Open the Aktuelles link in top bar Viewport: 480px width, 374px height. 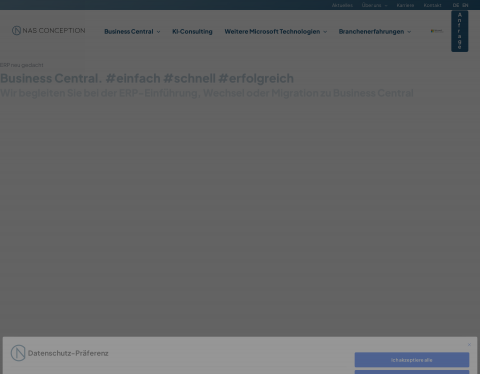(x=342, y=5)
